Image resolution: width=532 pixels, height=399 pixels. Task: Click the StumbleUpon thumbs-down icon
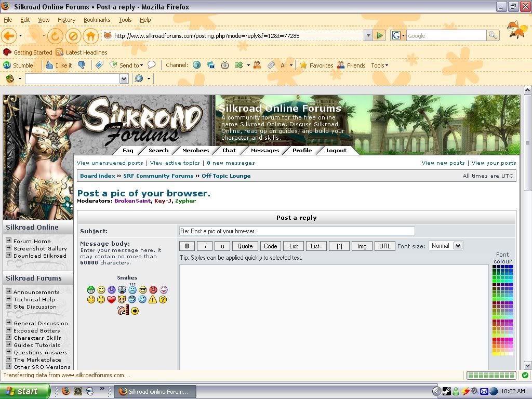82,65
